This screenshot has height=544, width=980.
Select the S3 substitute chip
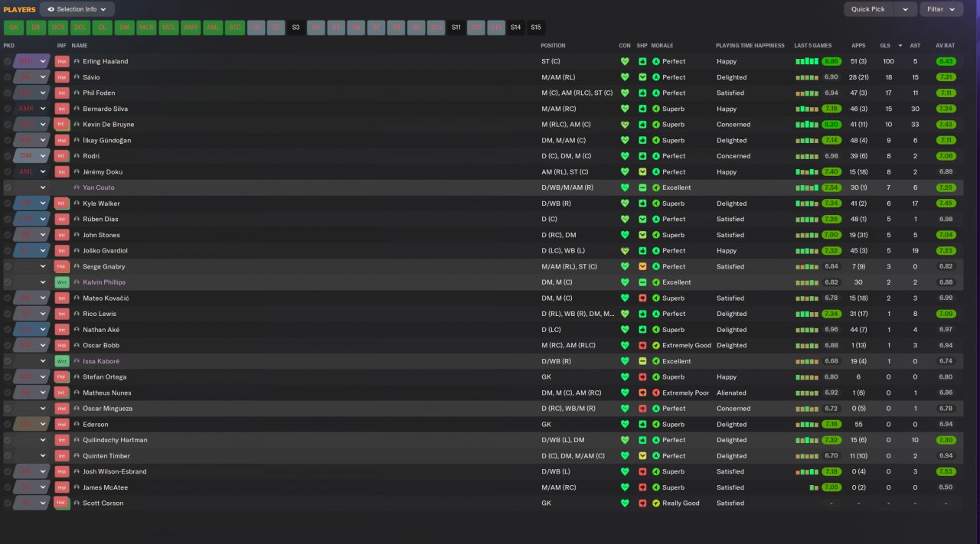(x=296, y=28)
